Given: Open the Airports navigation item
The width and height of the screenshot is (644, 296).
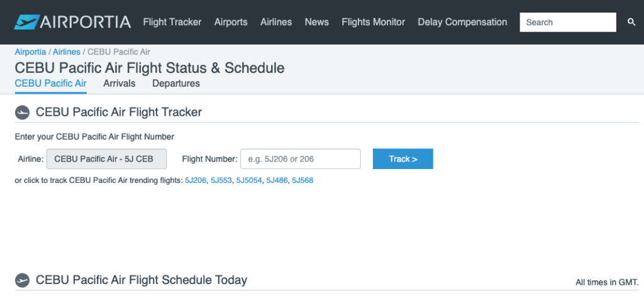Looking at the screenshot, I should [231, 22].
